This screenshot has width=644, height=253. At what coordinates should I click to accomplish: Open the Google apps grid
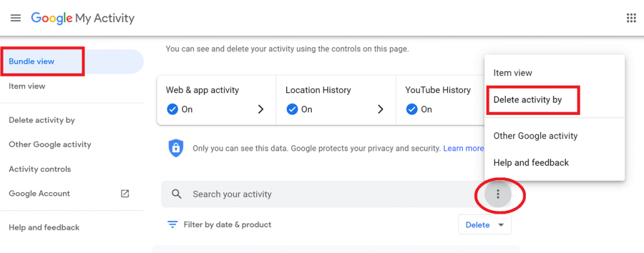(x=631, y=18)
